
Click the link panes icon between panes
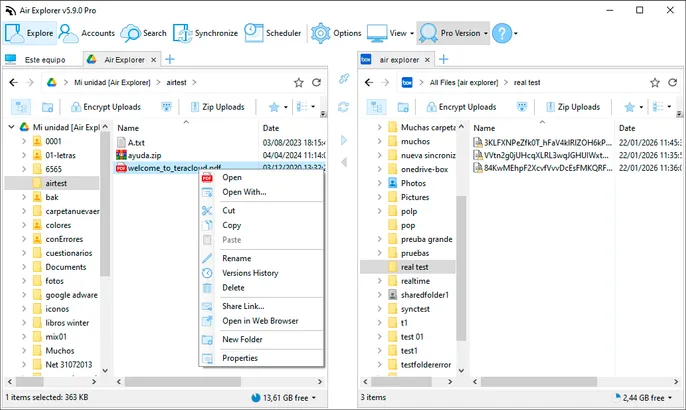(343, 79)
